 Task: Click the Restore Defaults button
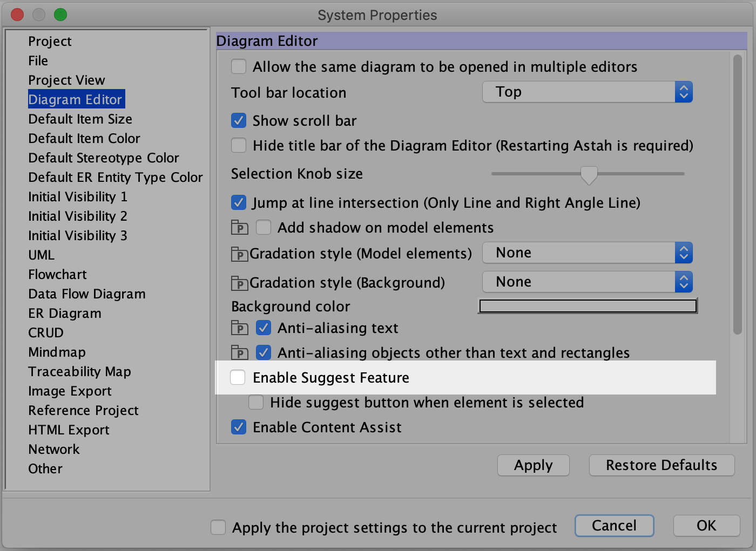661,465
